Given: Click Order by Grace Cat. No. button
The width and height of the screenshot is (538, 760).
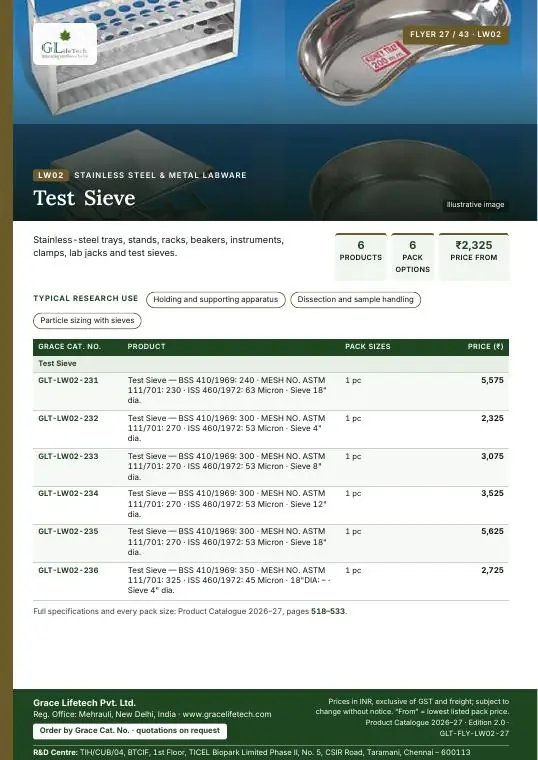Looking at the screenshot, I should pos(130,730).
